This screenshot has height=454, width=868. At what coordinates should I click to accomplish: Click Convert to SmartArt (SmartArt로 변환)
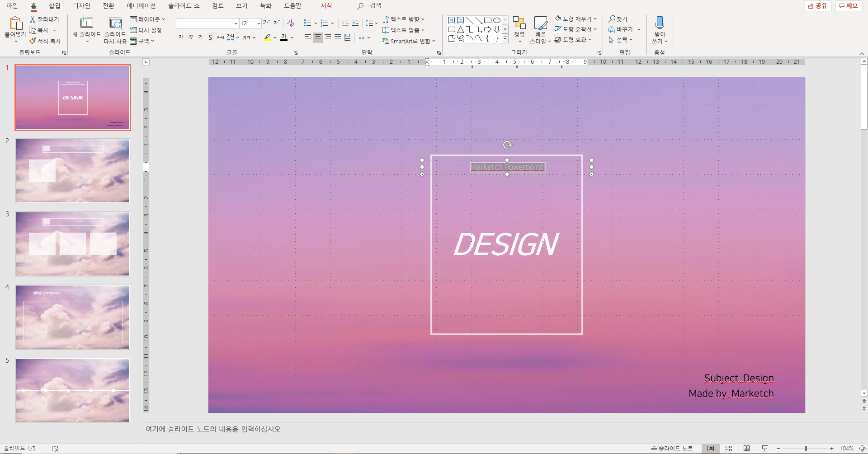(x=409, y=41)
